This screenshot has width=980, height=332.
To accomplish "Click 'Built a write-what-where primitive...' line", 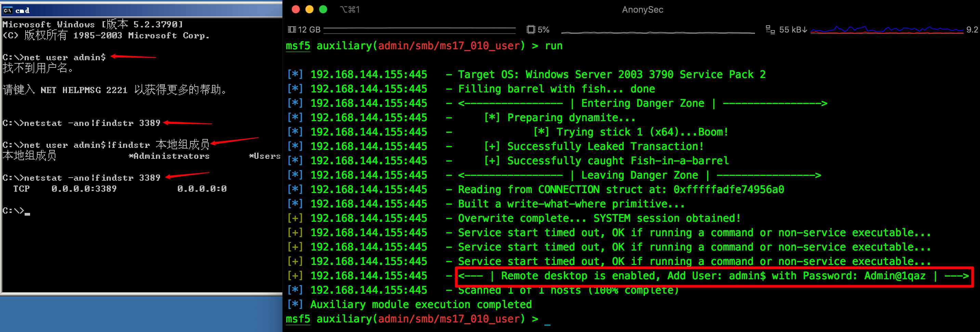I will tap(571, 204).
